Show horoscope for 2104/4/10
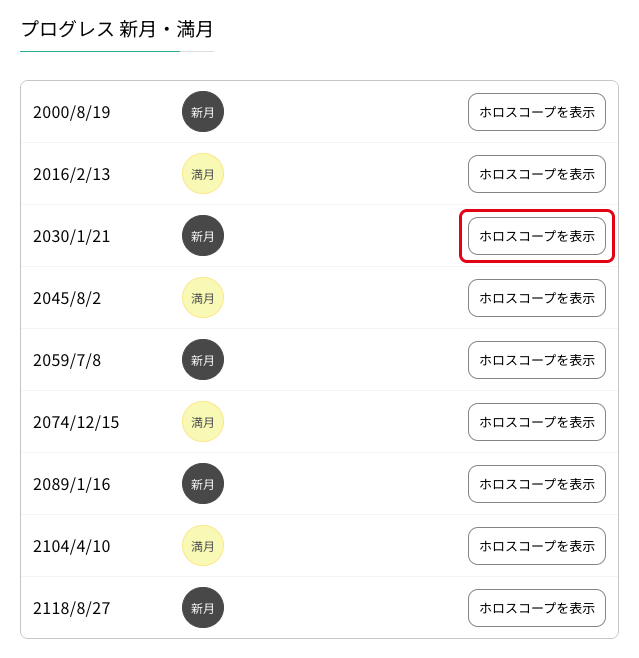 pos(537,546)
